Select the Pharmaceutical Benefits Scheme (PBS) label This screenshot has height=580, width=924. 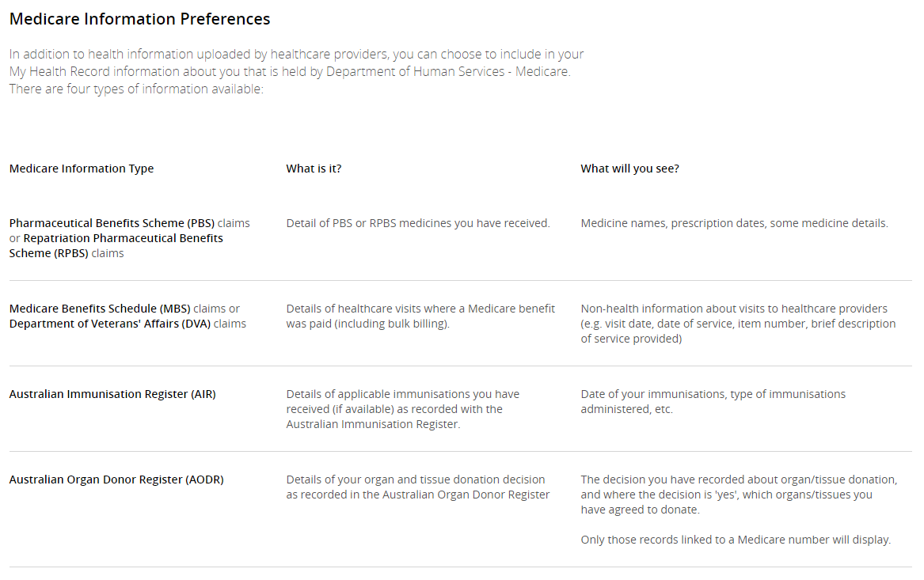(112, 223)
